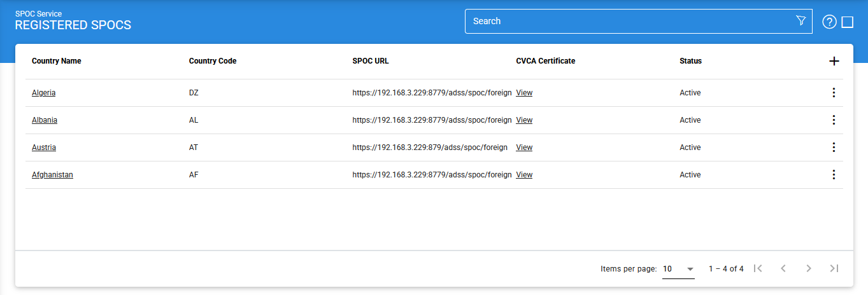View CVCA certificate for Afghanistan
Viewport: 868px width, 295px height.
point(524,175)
